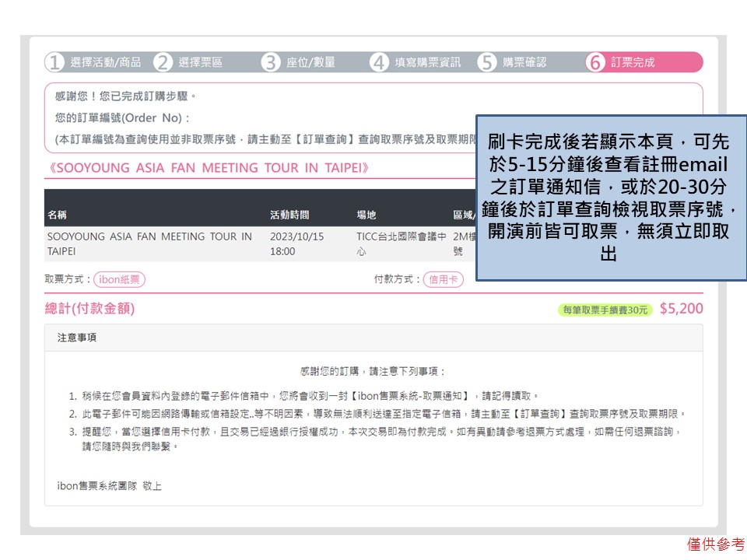Go to step 5 購票確認
747x560 pixels.
click(513, 62)
